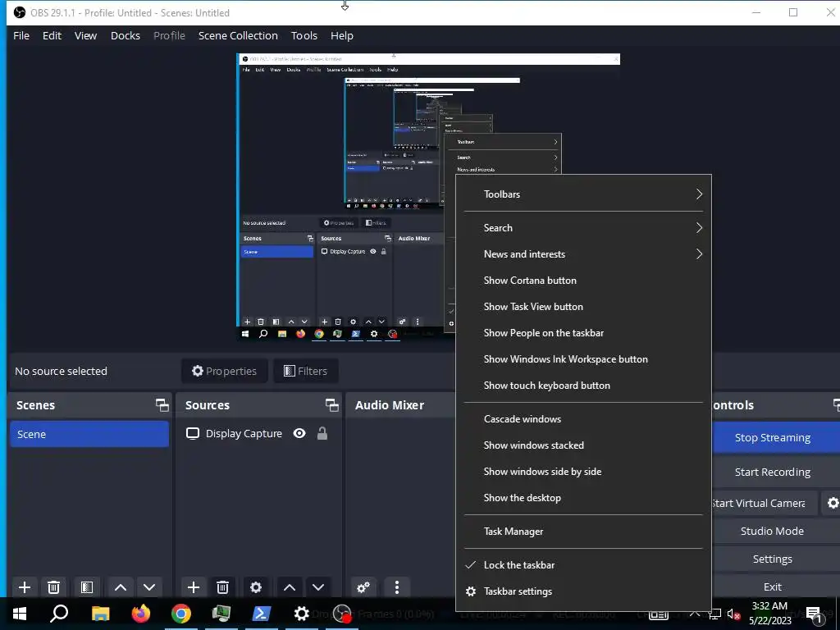Viewport: 840px width, 630px height.
Task: Choose Show windows stacked
Action: tap(583, 445)
